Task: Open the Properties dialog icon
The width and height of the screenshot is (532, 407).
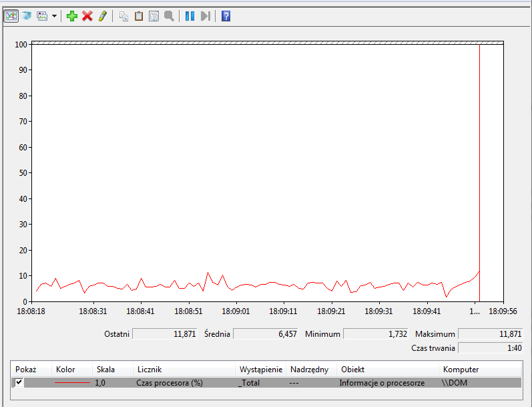Action: click(x=154, y=15)
